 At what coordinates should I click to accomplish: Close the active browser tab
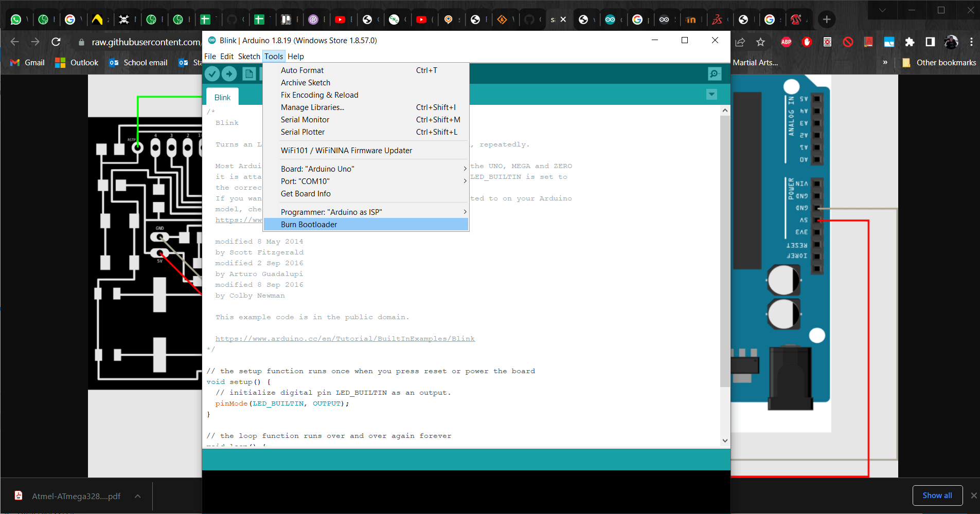click(563, 20)
